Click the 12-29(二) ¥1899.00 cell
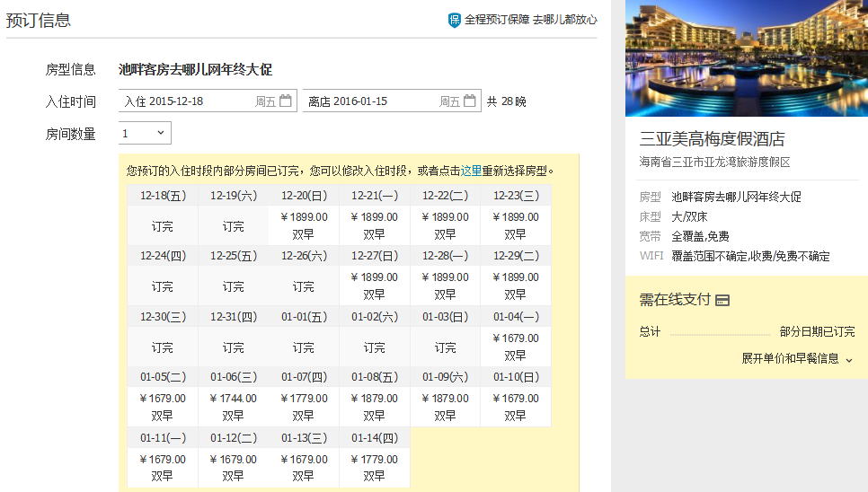The width and height of the screenshot is (868, 492). [x=515, y=286]
